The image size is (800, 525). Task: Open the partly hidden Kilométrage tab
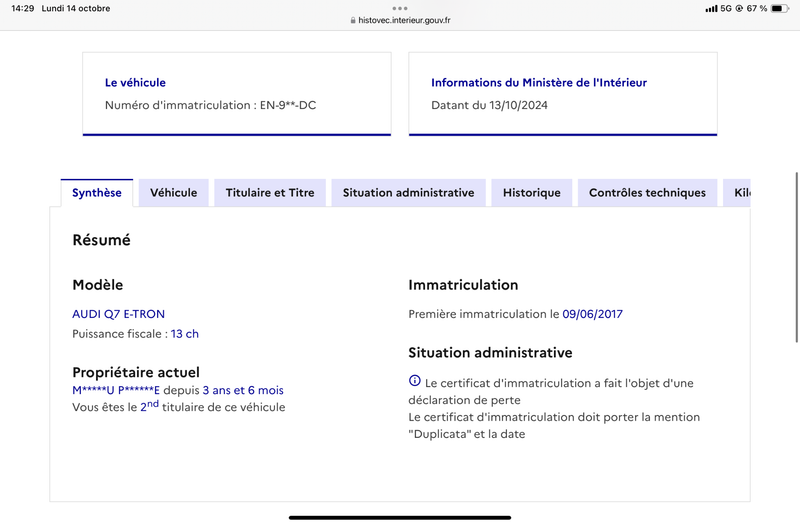point(737,193)
